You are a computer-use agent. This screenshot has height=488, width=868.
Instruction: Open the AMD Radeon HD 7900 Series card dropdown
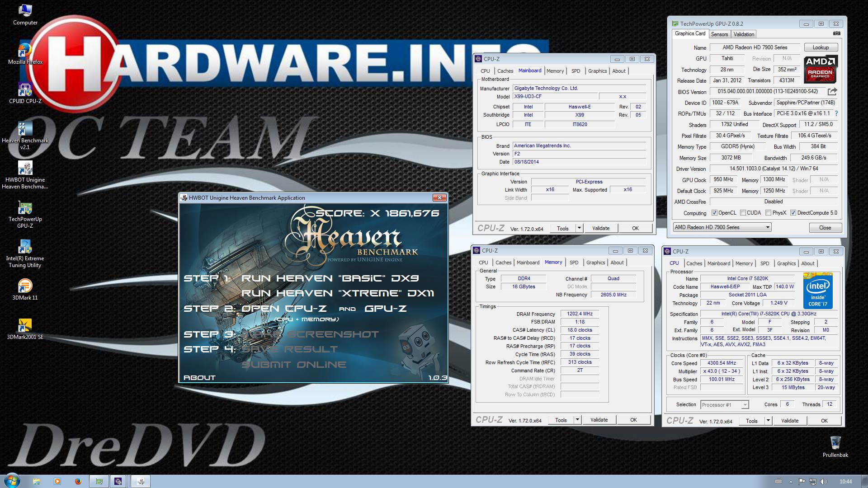[x=722, y=227]
